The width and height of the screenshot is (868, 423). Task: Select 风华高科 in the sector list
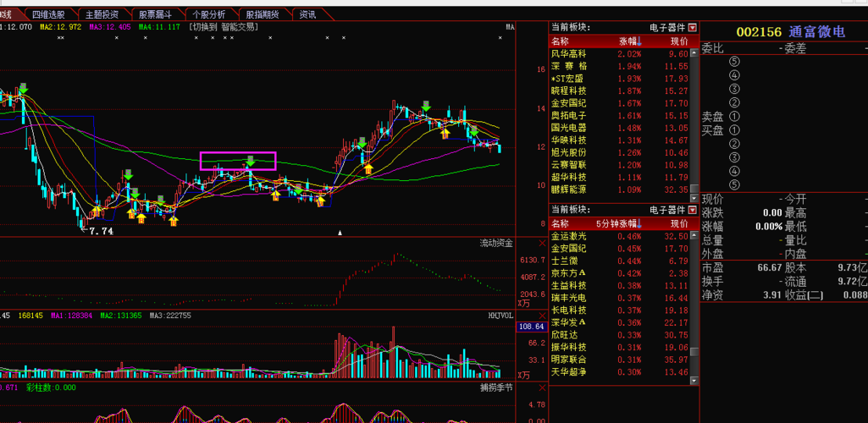coord(568,54)
